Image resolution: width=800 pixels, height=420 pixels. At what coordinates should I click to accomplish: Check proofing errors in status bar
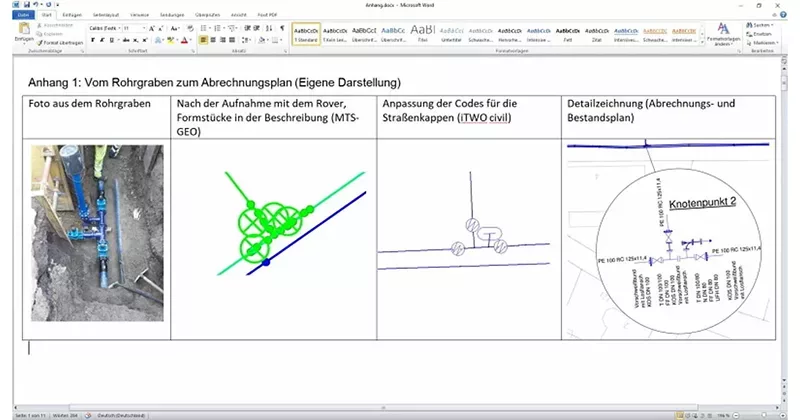(x=88, y=415)
